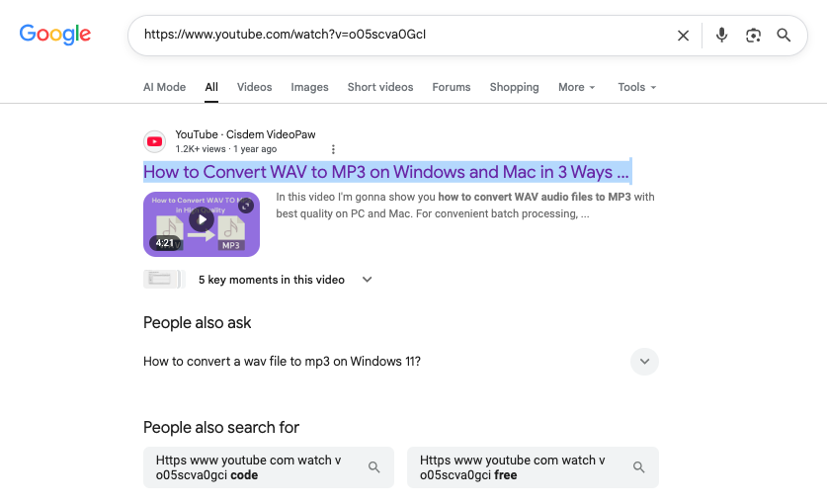
Task: Expand the 5 key moments chevron
Action: click(x=368, y=280)
